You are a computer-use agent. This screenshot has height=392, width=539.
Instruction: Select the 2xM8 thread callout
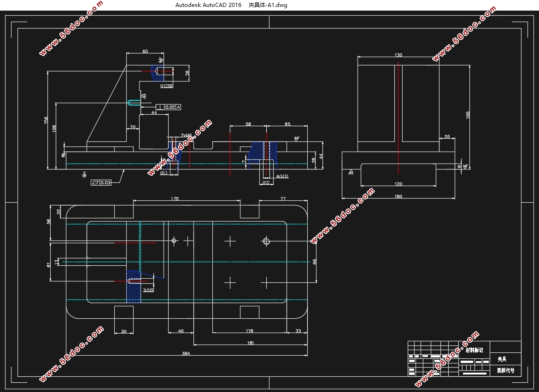tap(148, 290)
